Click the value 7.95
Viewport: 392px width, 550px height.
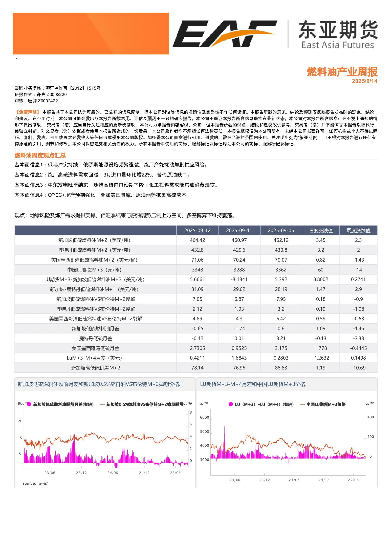coord(281,299)
